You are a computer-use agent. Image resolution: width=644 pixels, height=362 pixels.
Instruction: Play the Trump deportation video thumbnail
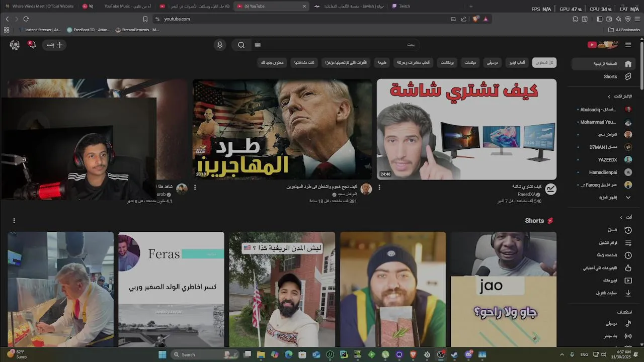[282, 129]
